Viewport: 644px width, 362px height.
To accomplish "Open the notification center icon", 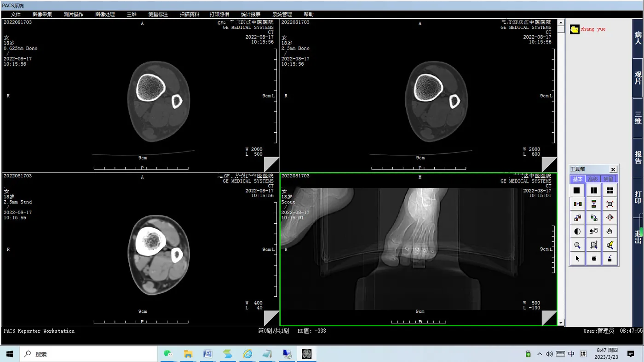I will [631, 354].
